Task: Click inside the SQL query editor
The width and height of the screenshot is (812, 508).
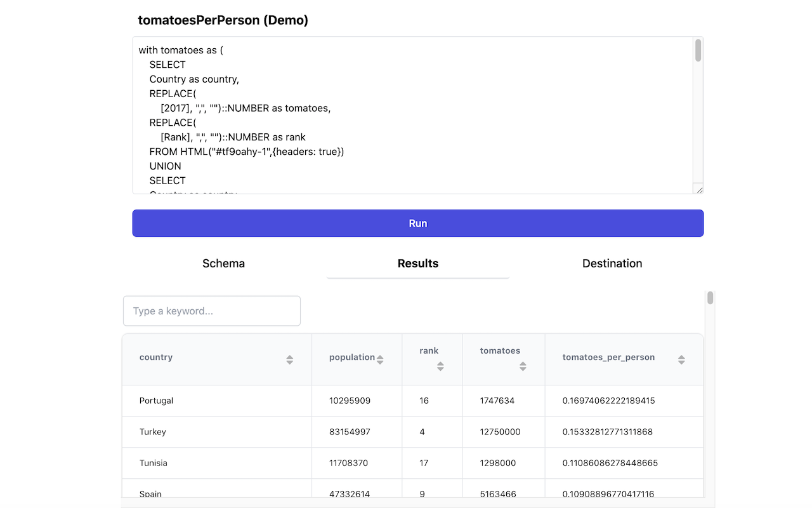Action: tap(412, 114)
